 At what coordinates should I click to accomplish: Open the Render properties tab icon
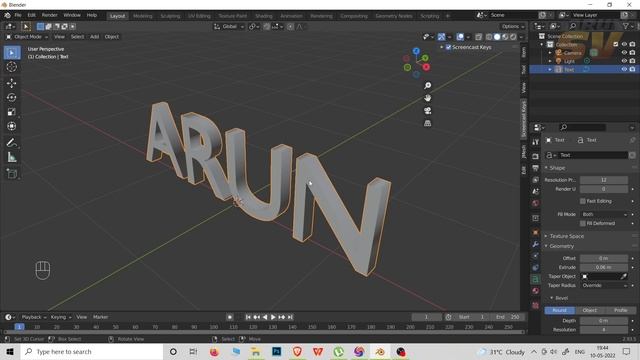click(536, 156)
